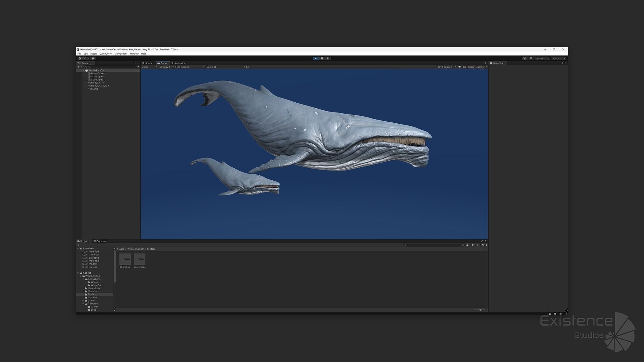
Task: Open the Free Aspect dropdown
Action: [x=190, y=67]
